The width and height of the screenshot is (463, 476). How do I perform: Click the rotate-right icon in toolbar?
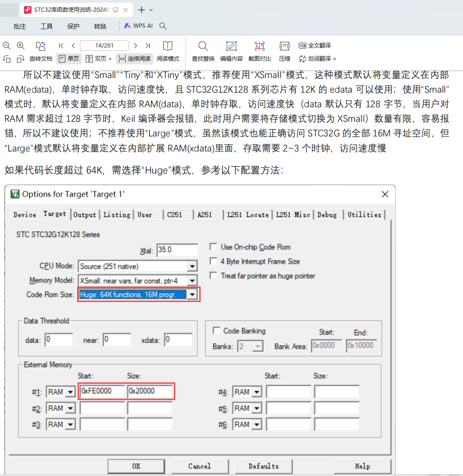click(20, 59)
